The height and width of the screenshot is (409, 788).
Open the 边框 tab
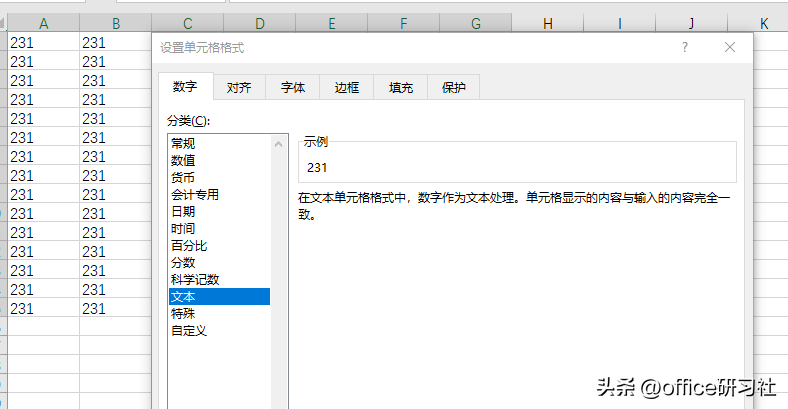[347, 87]
